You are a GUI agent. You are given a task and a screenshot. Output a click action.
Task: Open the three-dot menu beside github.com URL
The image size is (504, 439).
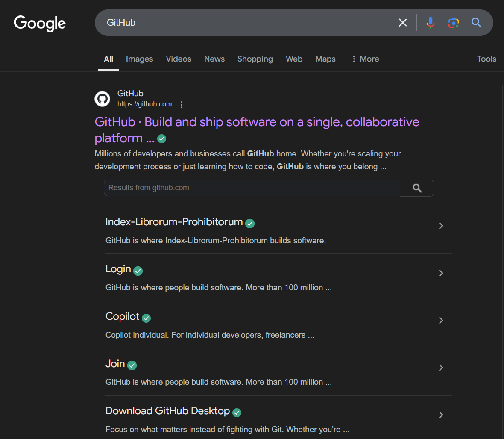182,105
